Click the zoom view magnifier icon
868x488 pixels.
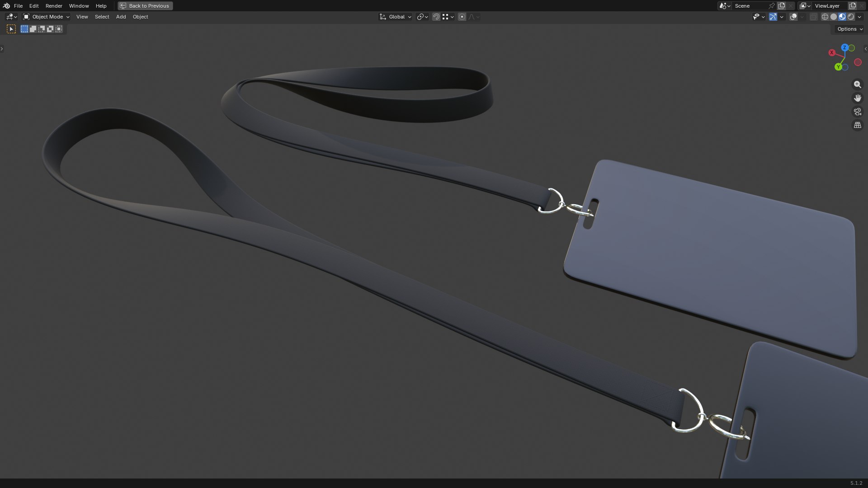click(x=857, y=84)
